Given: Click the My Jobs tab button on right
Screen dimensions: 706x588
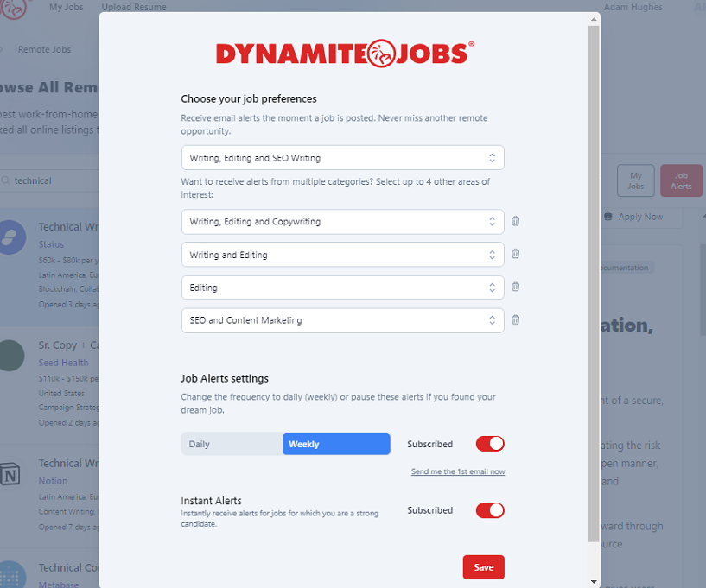Looking at the screenshot, I should pyautogui.click(x=636, y=180).
